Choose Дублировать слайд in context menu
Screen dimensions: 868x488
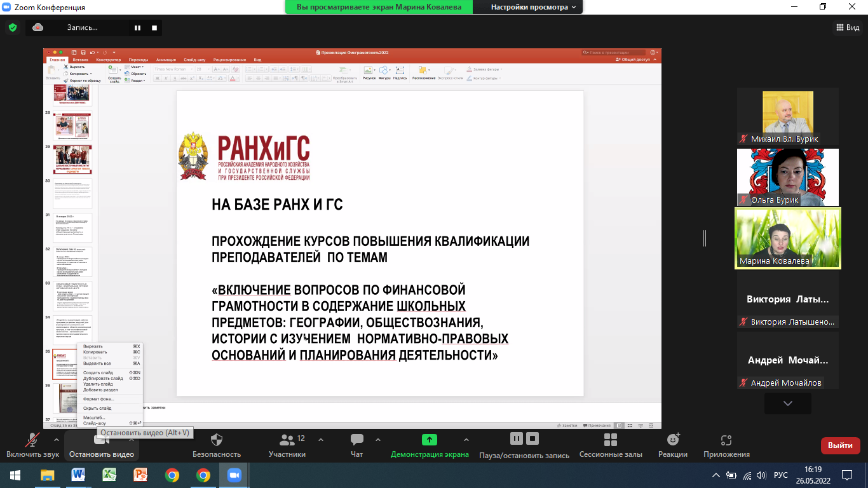pyautogui.click(x=110, y=378)
